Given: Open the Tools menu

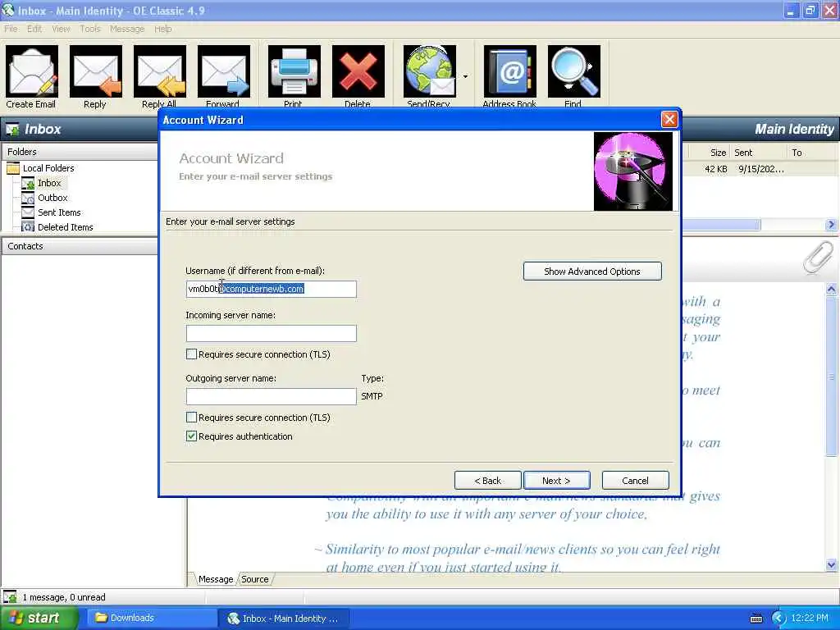Looking at the screenshot, I should 90,29.
